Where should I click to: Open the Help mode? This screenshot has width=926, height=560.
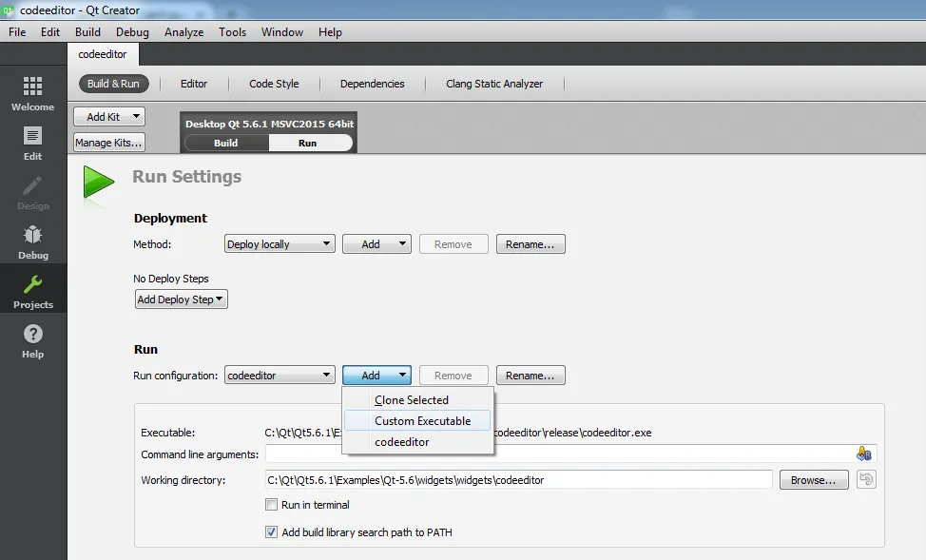coord(33,340)
